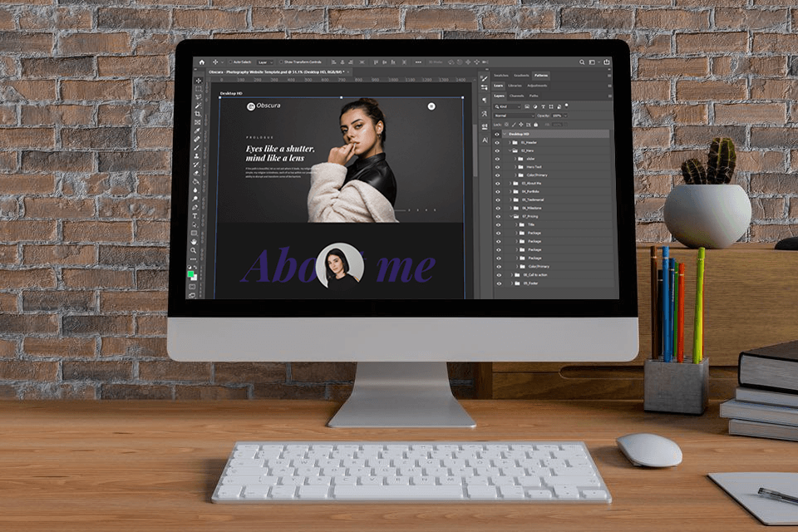The width and height of the screenshot is (798, 532).
Task: Expand the 04_Portfolio group
Action: pyautogui.click(x=510, y=191)
